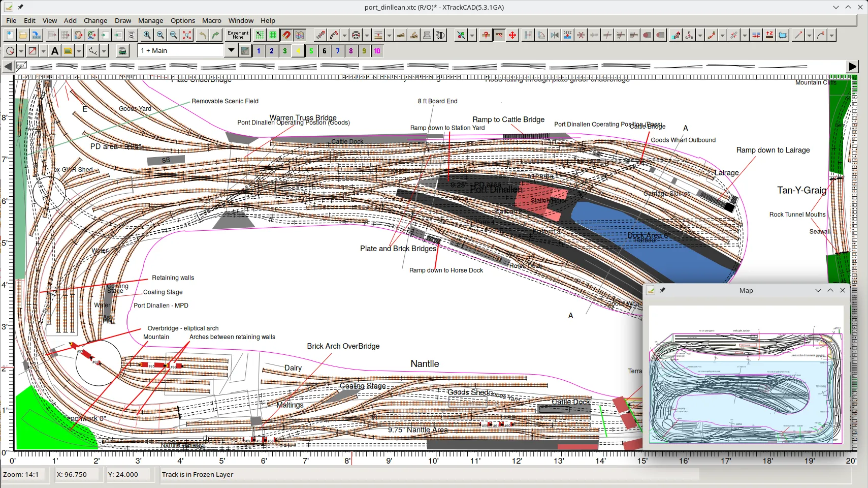Click the Zoom In magnifier icon
The width and height of the screenshot is (868, 488).
147,35
